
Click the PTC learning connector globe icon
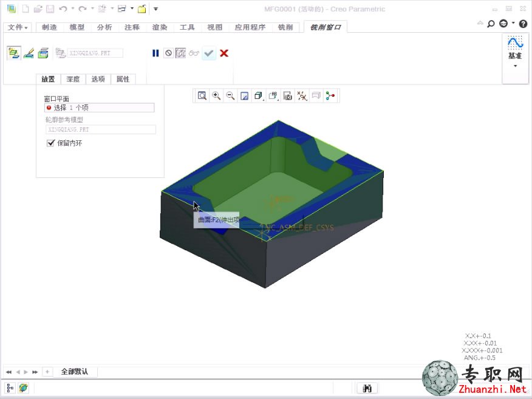[503, 24]
